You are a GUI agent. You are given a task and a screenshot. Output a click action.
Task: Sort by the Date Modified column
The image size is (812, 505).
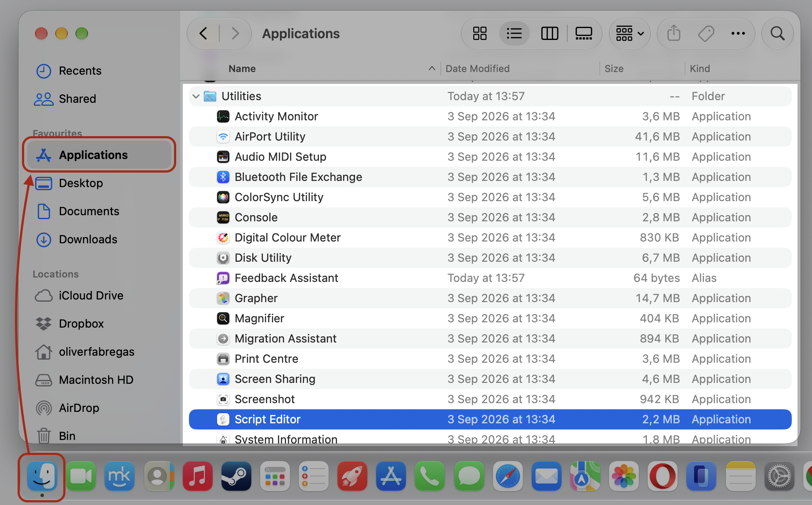pos(478,69)
